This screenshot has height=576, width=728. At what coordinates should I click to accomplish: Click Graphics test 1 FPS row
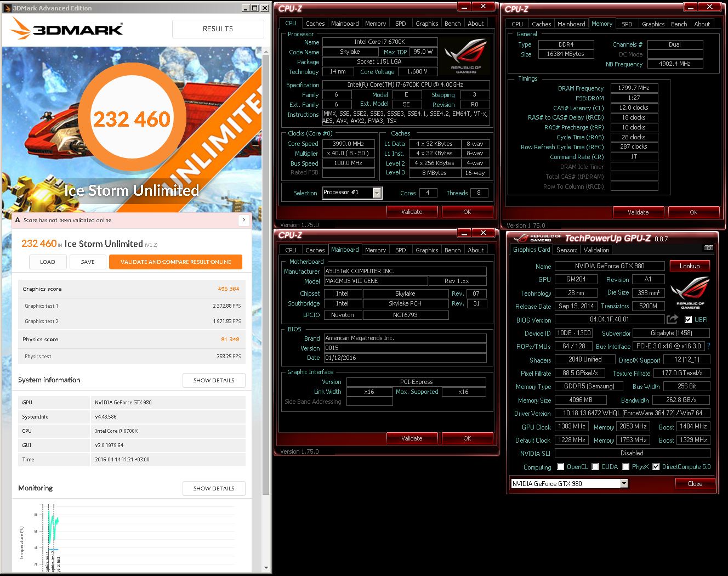132,306
